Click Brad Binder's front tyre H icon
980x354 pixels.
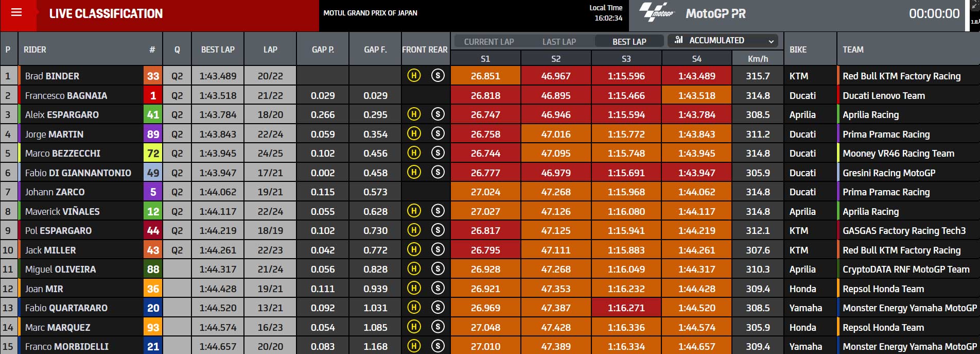click(414, 76)
